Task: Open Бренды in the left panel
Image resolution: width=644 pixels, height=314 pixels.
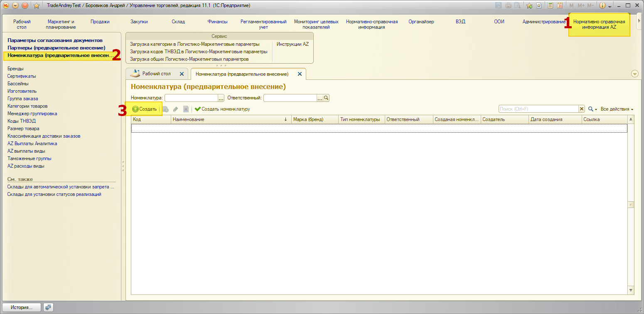Action: [15, 69]
